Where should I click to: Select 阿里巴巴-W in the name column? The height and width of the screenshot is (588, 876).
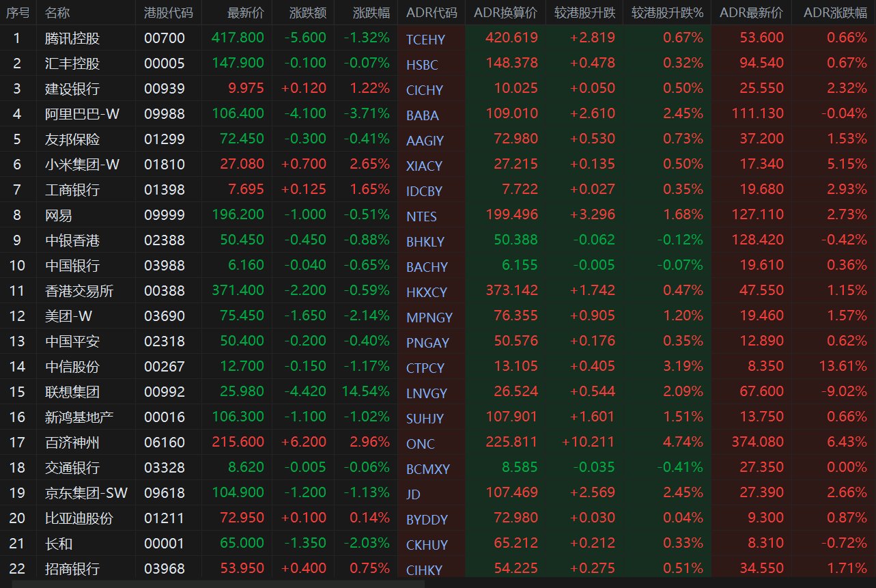(83, 114)
